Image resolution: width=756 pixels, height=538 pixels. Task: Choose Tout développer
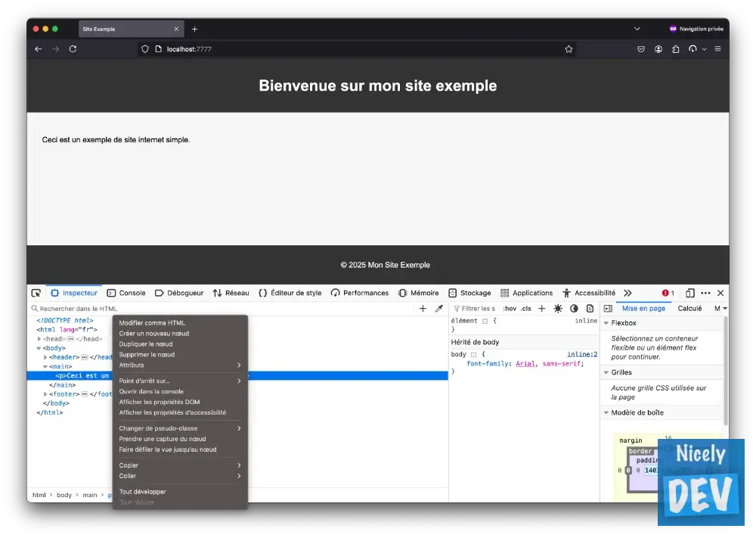coord(180,492)
